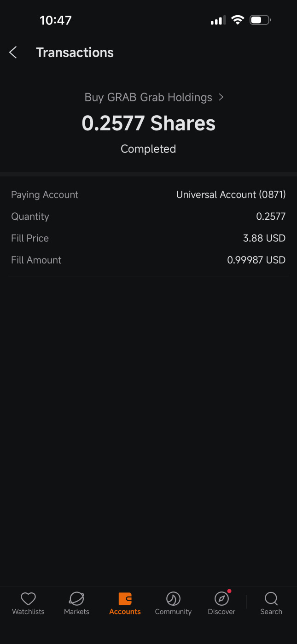The image size is (297, 644).
Task: Open the Watchlists heart icon
Action: click(29, 598)
